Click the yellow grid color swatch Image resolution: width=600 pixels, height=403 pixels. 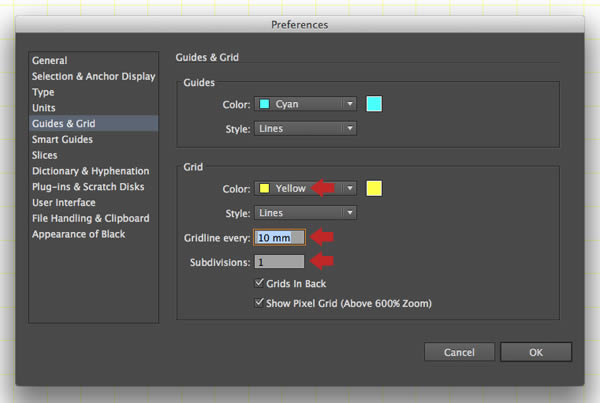click(374, 188)
